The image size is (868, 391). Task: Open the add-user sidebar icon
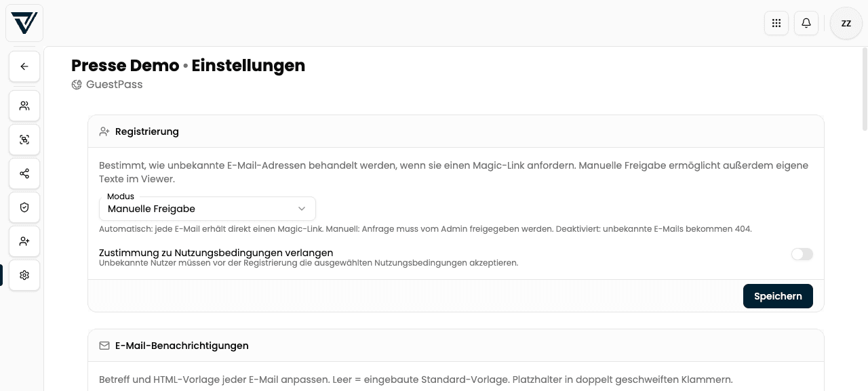tap(24, 241)
